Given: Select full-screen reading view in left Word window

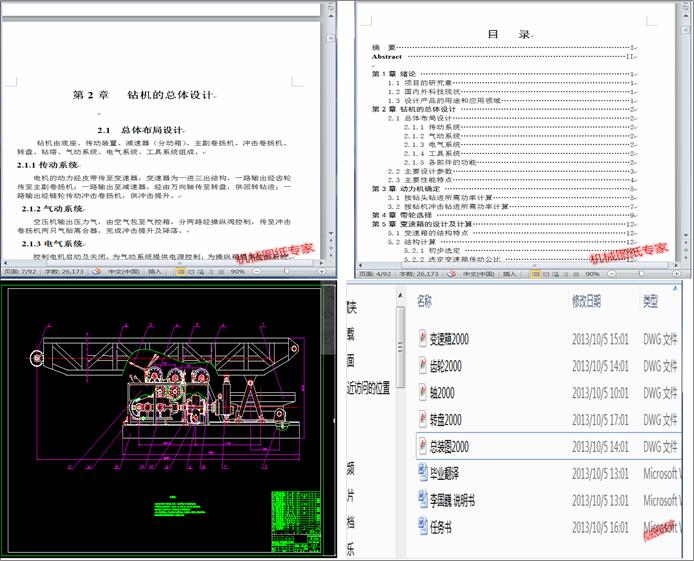Looking at the screenshot, I should pos(191,271).
